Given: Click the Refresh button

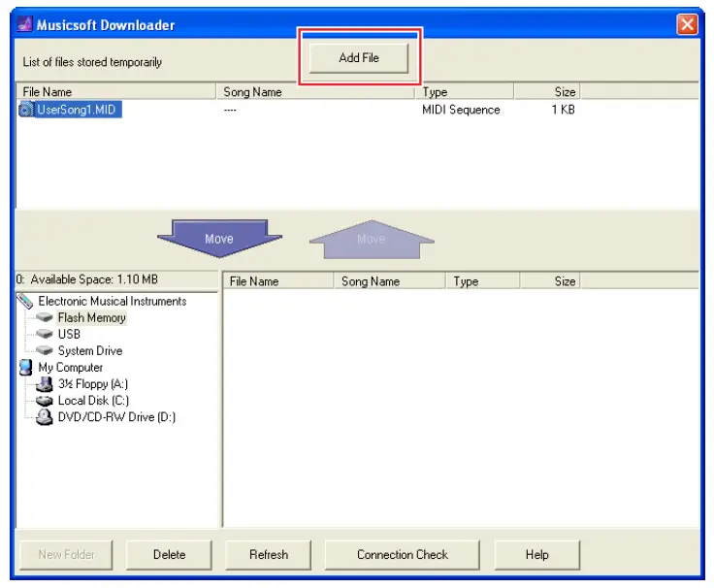Looking at the screenshot, I should tap(269, 555).
